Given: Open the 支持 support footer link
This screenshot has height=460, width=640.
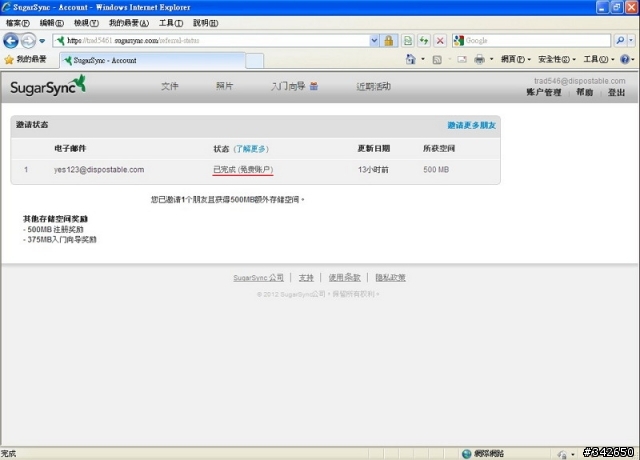Looking at the screenshot, I should (x=306, y=278).
